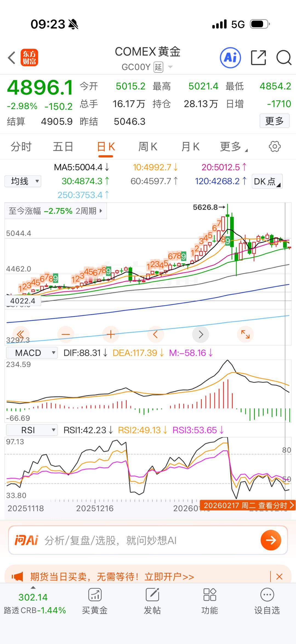Open the RSI indicator dropdown
The width and height of the screenshot is (296, 644).
32,430
